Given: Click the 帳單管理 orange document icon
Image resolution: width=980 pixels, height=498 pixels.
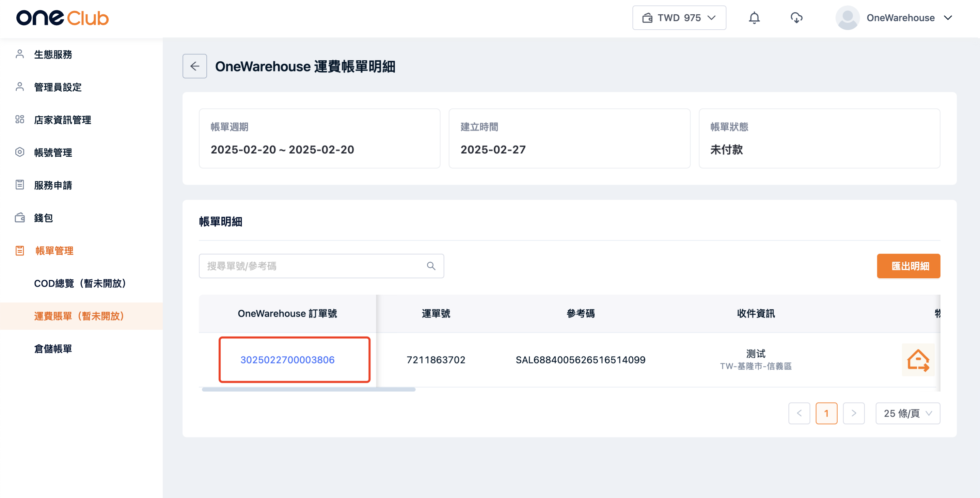Looking at the screenshot, I should click(x=20, y=250).
